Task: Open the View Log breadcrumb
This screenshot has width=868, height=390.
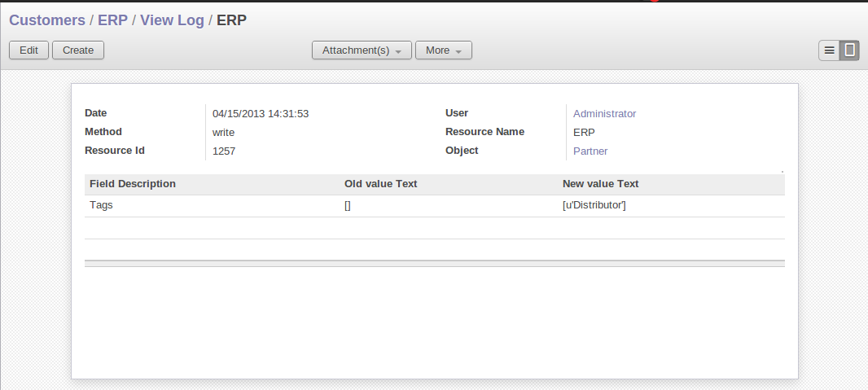Action: (172, 20)
